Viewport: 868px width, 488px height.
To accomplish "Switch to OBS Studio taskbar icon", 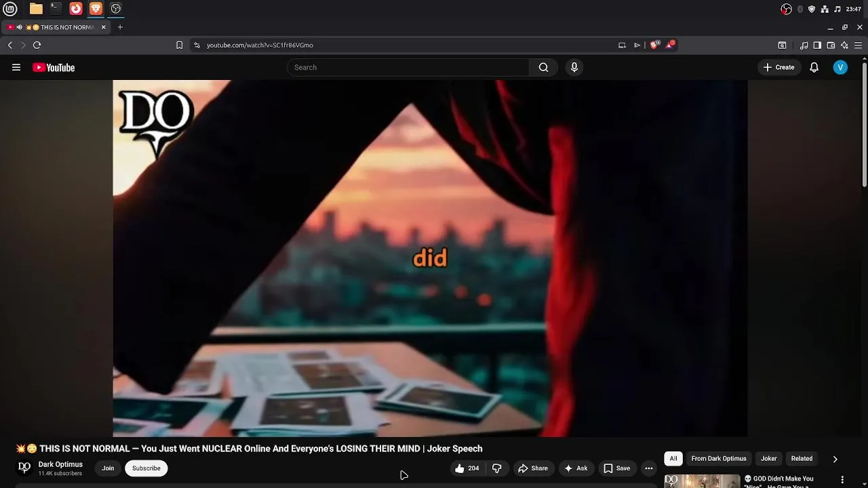I will 116,9.
